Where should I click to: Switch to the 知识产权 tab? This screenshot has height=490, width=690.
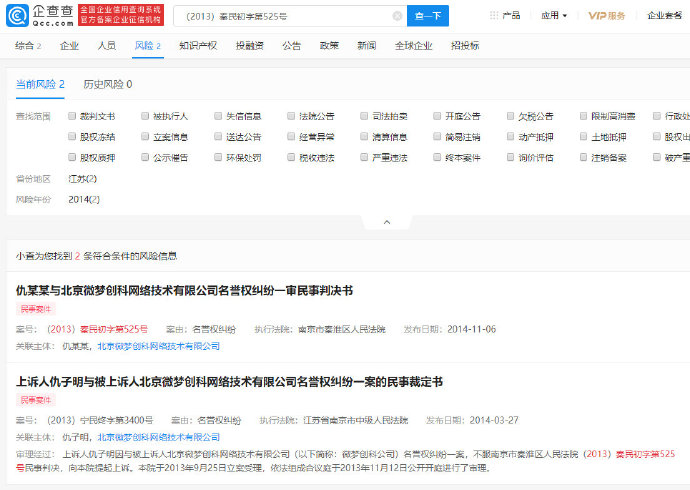pyautogui.click(x=198, y=46)
